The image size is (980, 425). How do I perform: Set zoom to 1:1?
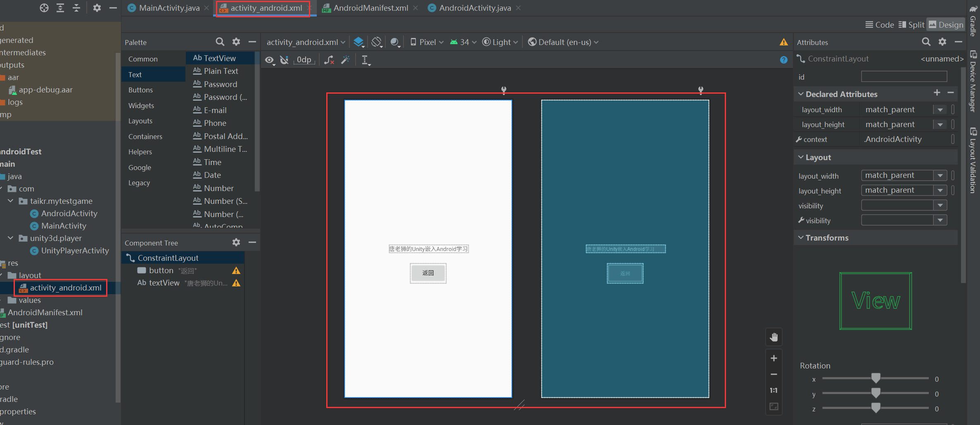[774, 390]
